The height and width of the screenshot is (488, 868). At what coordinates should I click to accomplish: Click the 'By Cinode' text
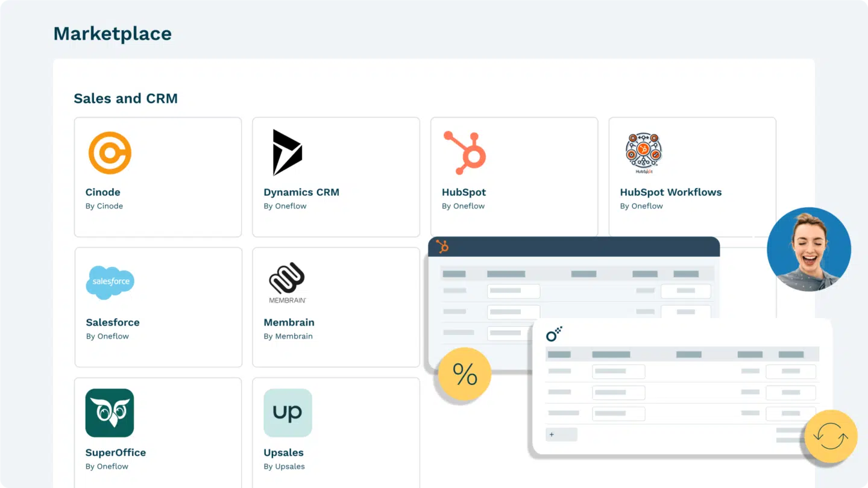pos(104,206)
